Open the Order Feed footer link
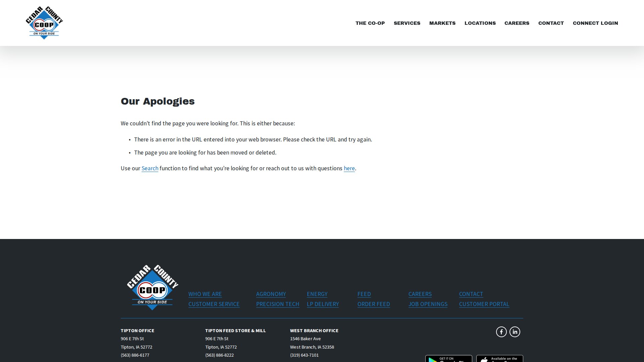Viewport: 644px width, 362px height. (373, 304)
